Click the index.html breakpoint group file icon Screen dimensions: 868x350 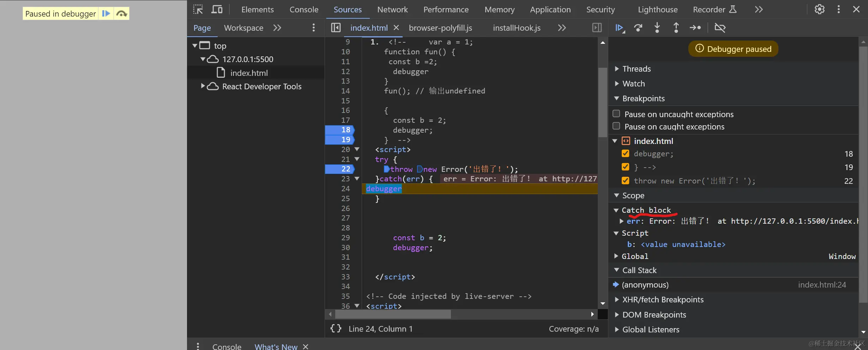(x=626, y=141)
